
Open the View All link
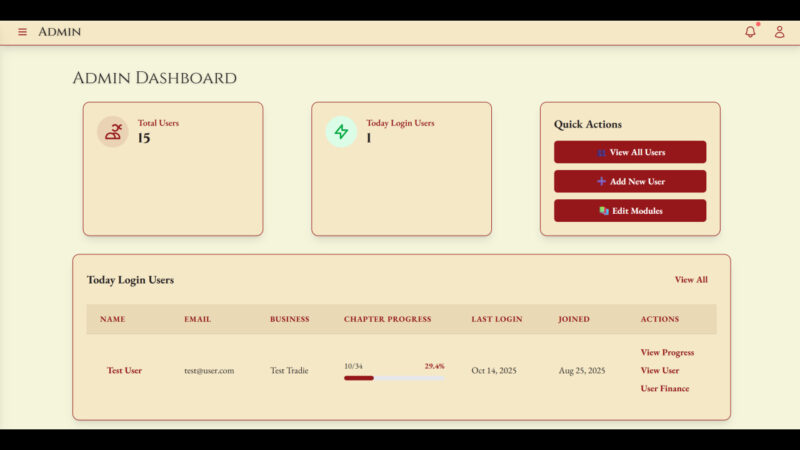[x=691, y=280]
